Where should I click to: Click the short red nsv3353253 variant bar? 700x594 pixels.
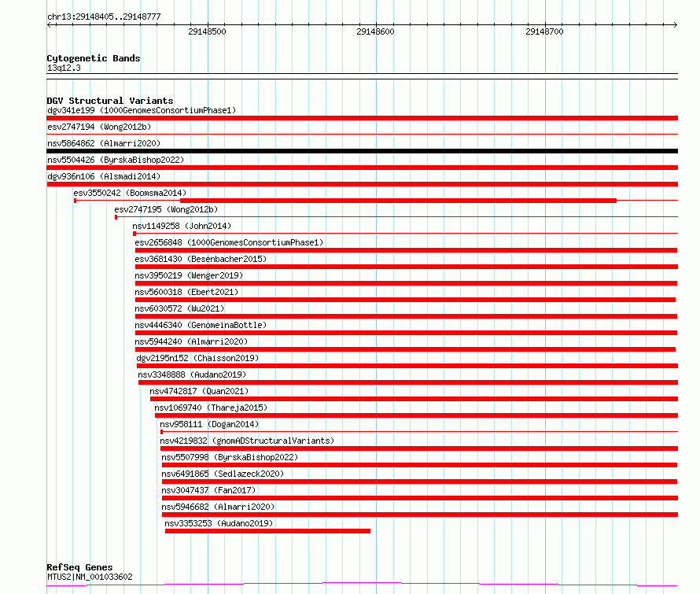click(x=268, y=531)
